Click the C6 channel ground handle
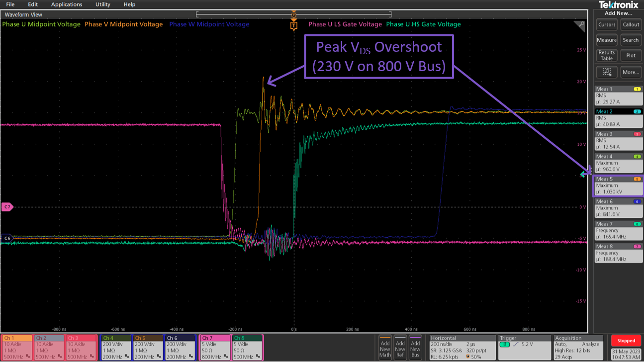Screen dimensions: 644x362 (x=7, y=238)
